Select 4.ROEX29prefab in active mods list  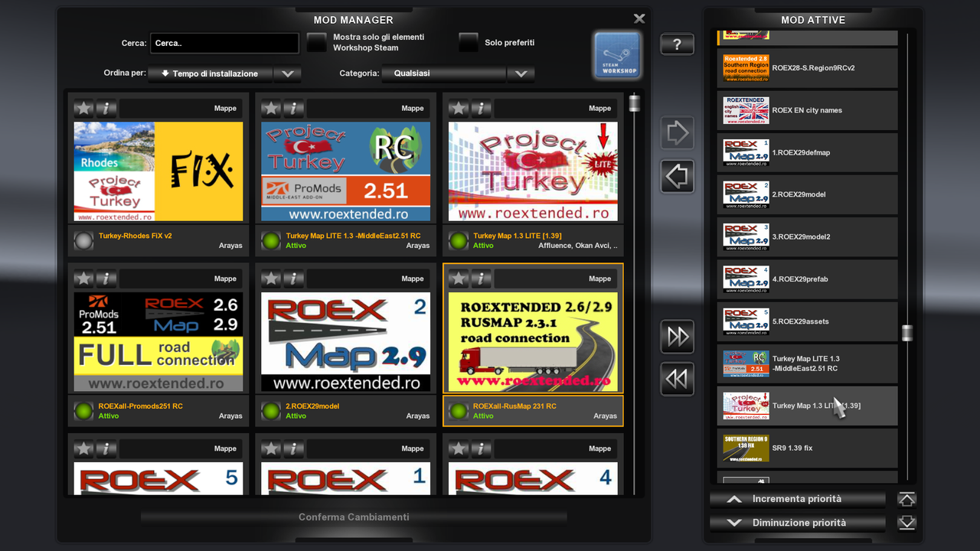807,279
